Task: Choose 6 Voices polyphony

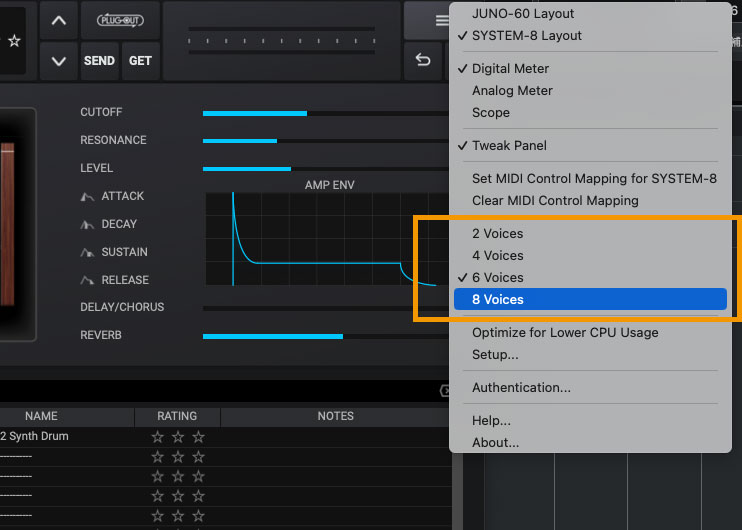Action: click(590, 277)
